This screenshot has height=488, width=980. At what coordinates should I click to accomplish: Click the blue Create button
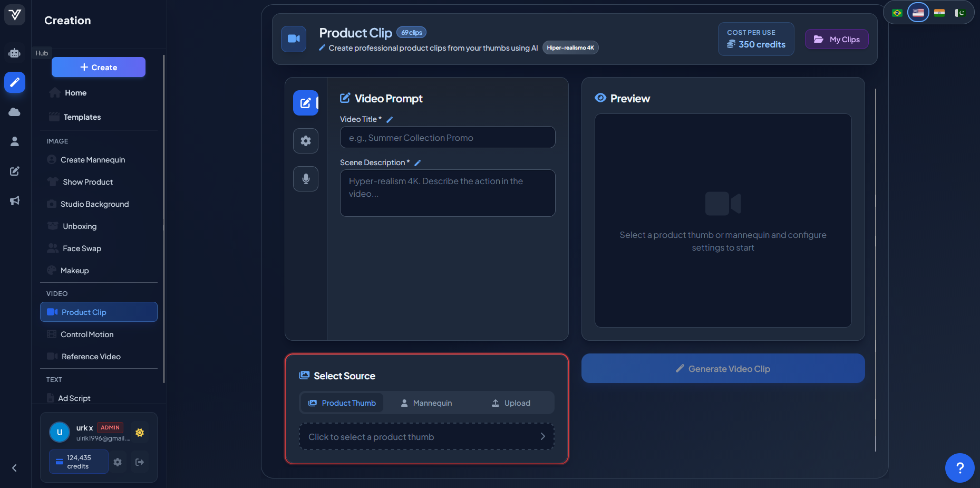coord(99,67)
